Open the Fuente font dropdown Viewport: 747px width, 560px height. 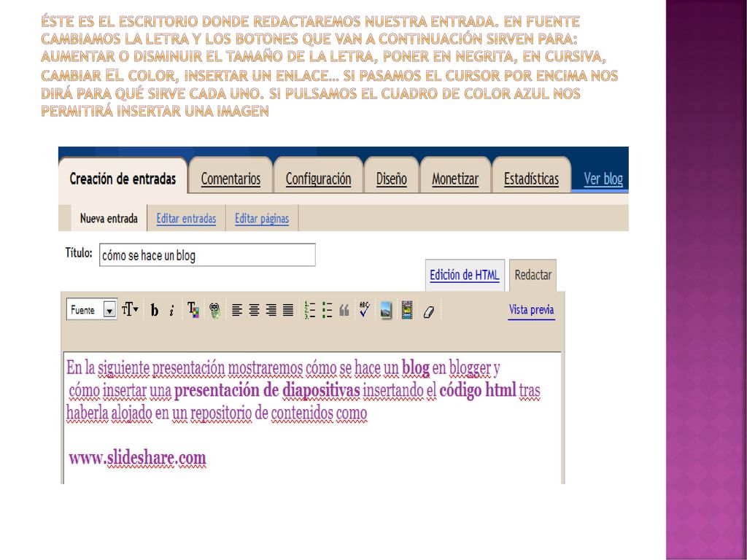[92, 310]
